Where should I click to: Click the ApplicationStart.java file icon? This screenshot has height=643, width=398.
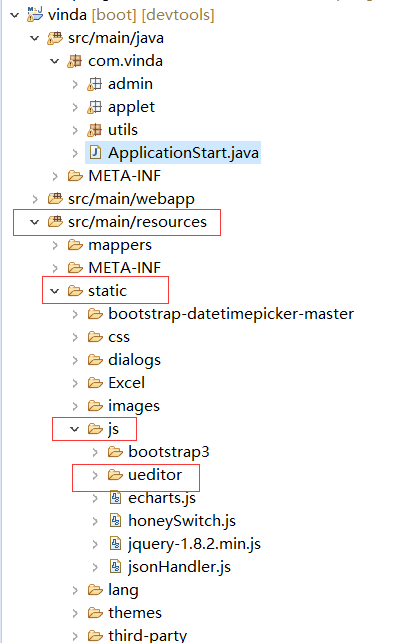(95, 153)
